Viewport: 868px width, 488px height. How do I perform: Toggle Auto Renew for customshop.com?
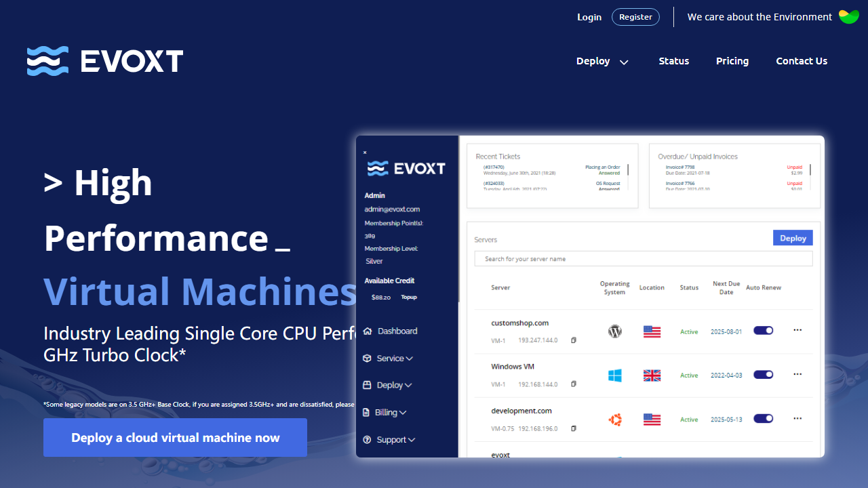(x=764, y=331)
